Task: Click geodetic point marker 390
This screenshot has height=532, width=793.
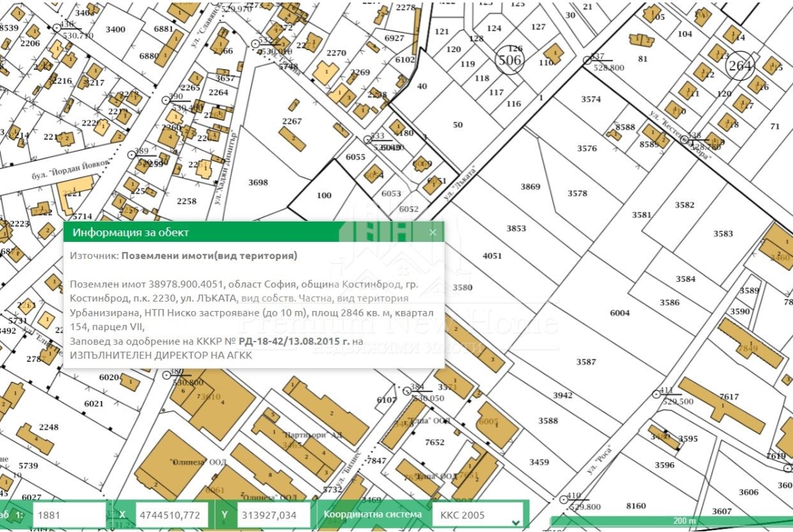Action: [165, 100]
